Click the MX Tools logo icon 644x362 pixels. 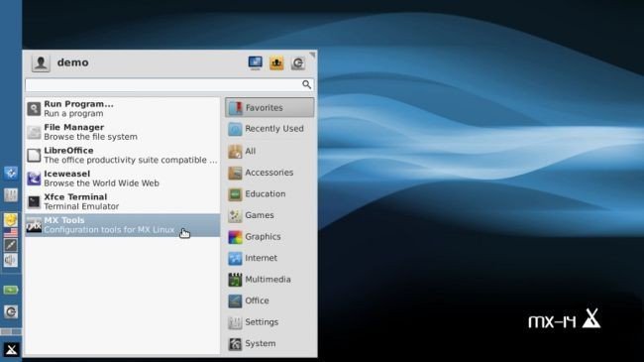34,225
